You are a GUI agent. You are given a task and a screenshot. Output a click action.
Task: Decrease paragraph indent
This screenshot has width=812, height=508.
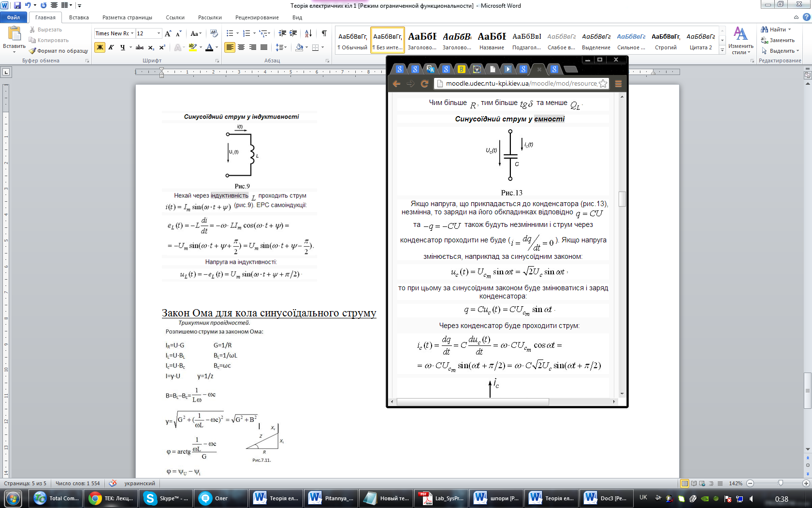point(282,33)
